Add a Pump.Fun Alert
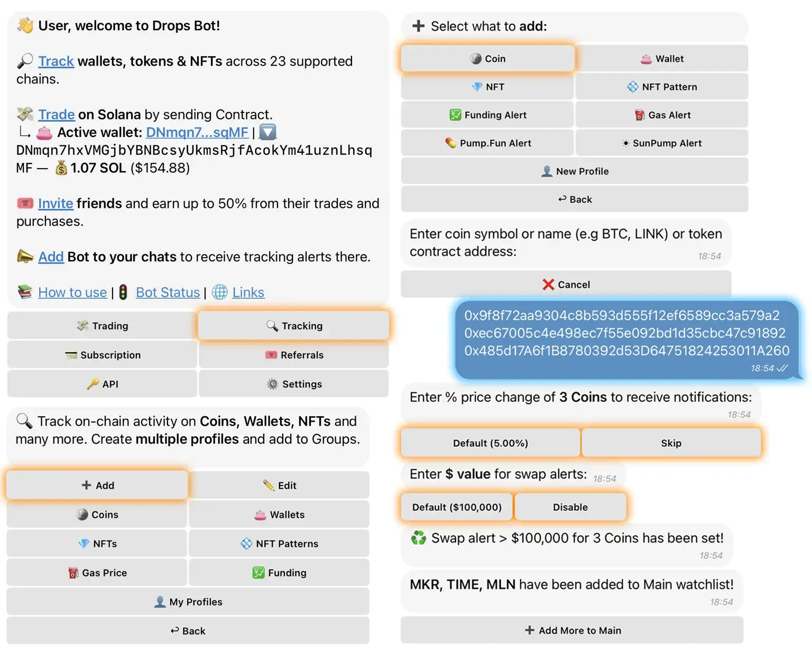The width and height of the screenshot is (812, 651). pos(487,143)
